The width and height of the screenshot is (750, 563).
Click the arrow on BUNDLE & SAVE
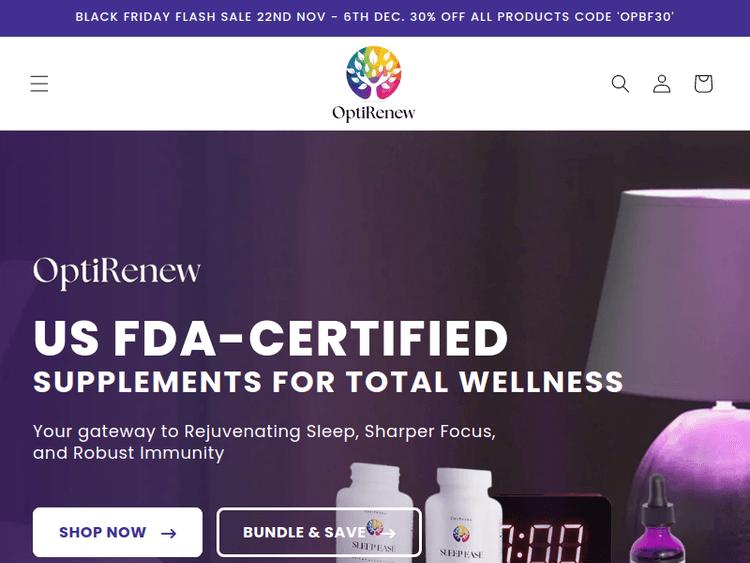[387, 533]
